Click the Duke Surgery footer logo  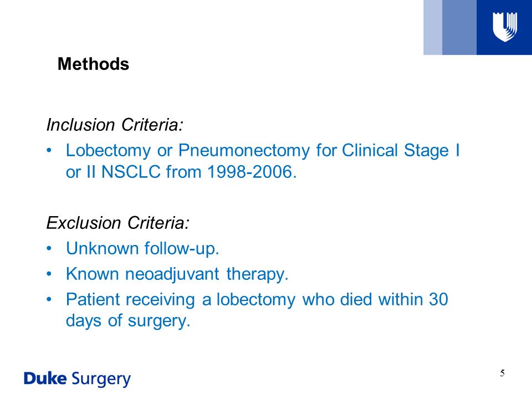tap(77, 378)
